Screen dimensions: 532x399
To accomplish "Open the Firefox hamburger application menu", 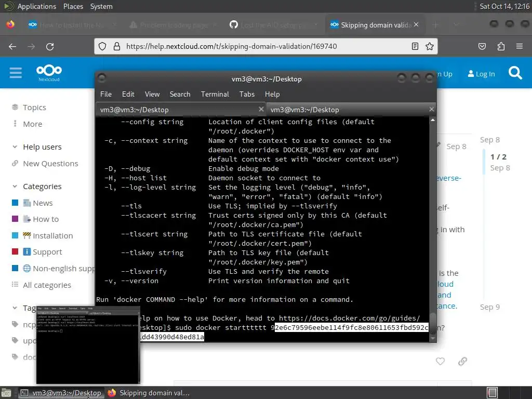I will (520, 46).
